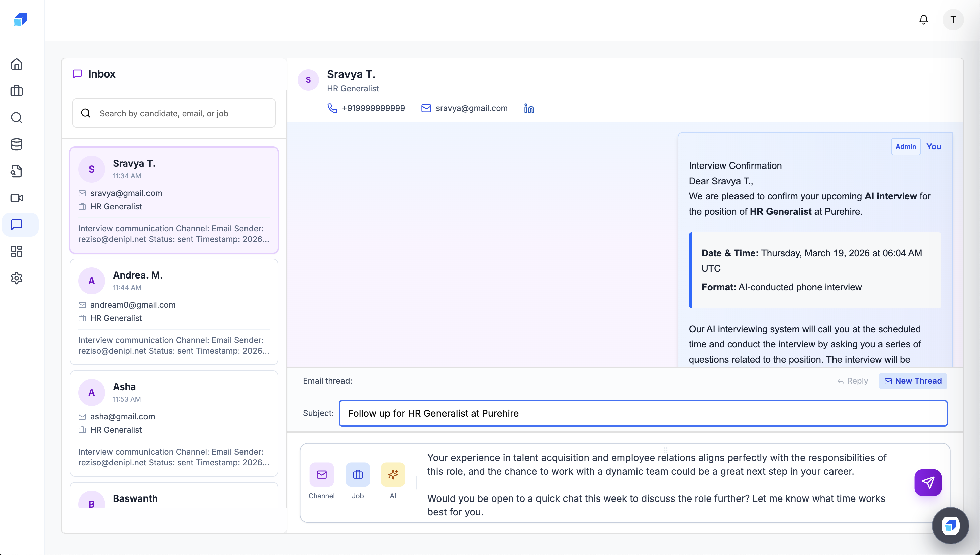Click the purple send message button
The width and height of the screenshot is (980, 555).
928,482
